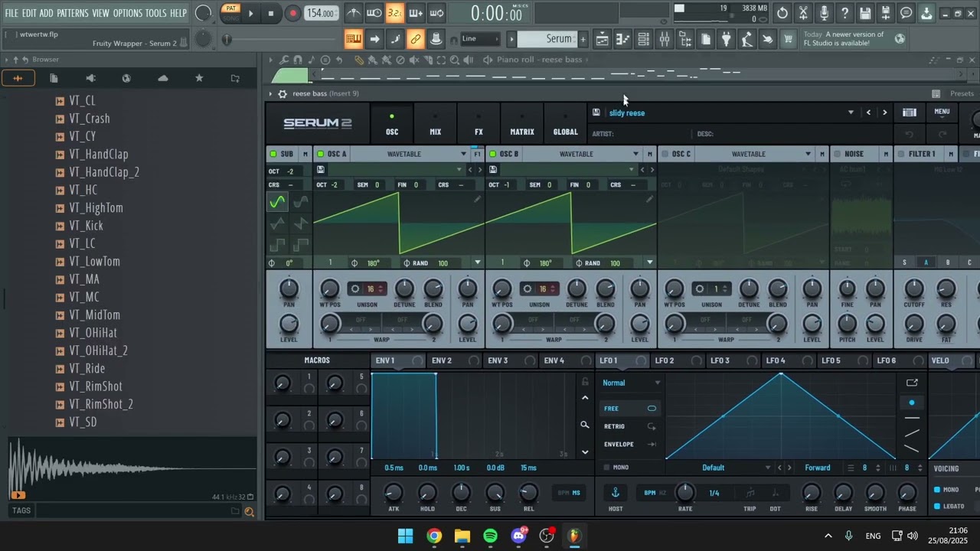
Task: Toggle voicing MONO checkbox
Action: coord(937,490)
